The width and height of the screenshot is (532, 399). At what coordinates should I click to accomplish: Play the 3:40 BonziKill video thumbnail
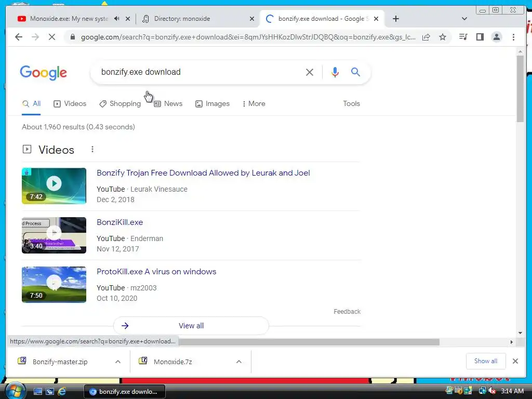coord(54,235)
